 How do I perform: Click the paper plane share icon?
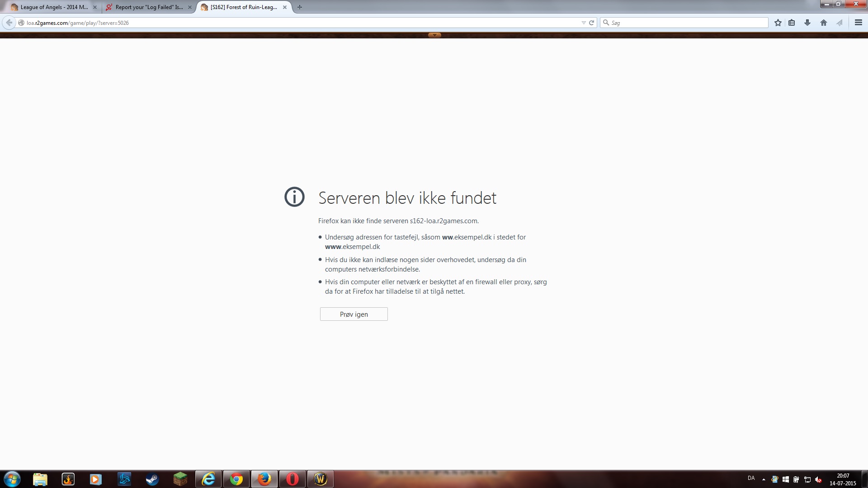tap(840, 23)
